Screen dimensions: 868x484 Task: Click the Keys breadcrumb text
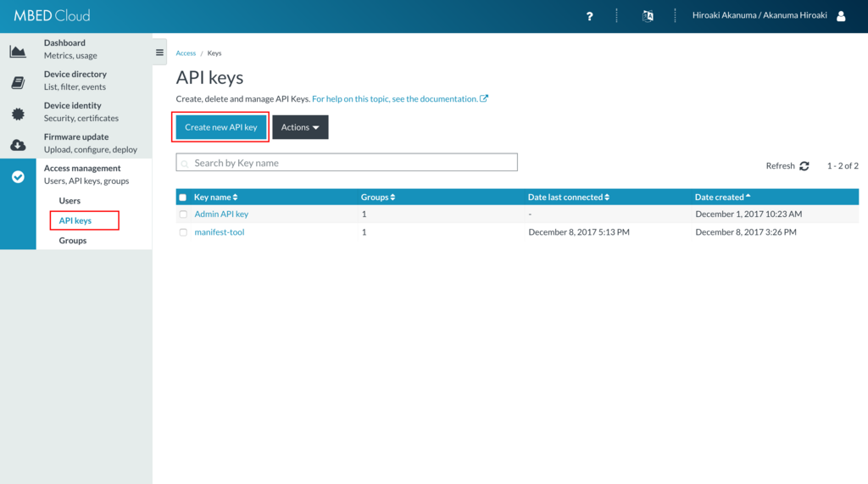pyautogui.click(x=214, y=53)
